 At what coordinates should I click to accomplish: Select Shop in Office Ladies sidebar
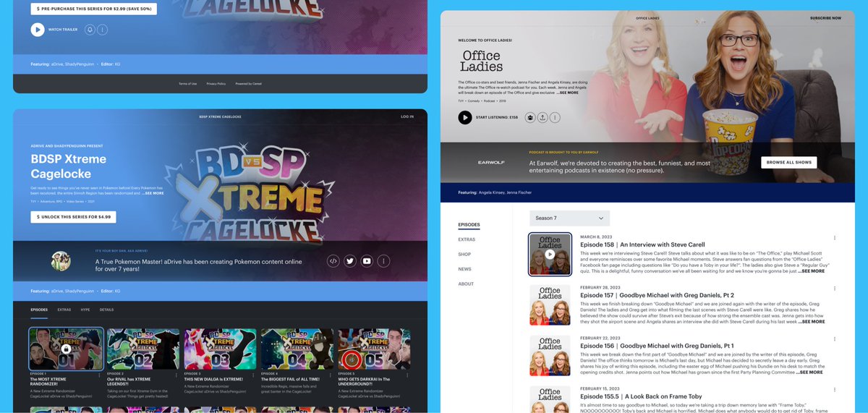(x=464, y=254)
